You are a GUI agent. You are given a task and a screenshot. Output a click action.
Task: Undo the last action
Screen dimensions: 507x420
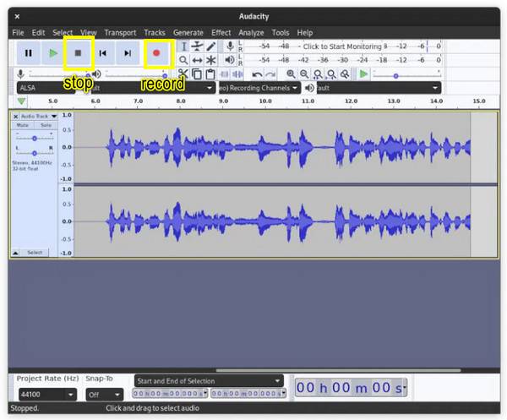pos(257,74)
